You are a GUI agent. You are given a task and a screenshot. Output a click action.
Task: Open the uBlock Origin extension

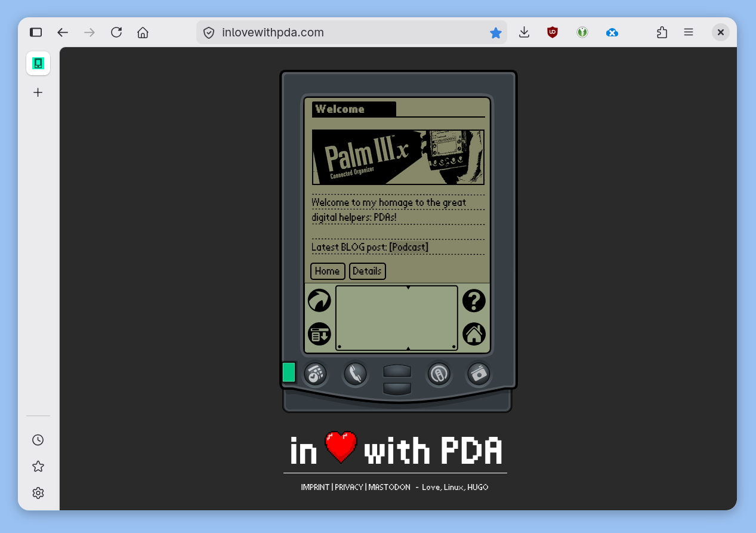[553, 32]
